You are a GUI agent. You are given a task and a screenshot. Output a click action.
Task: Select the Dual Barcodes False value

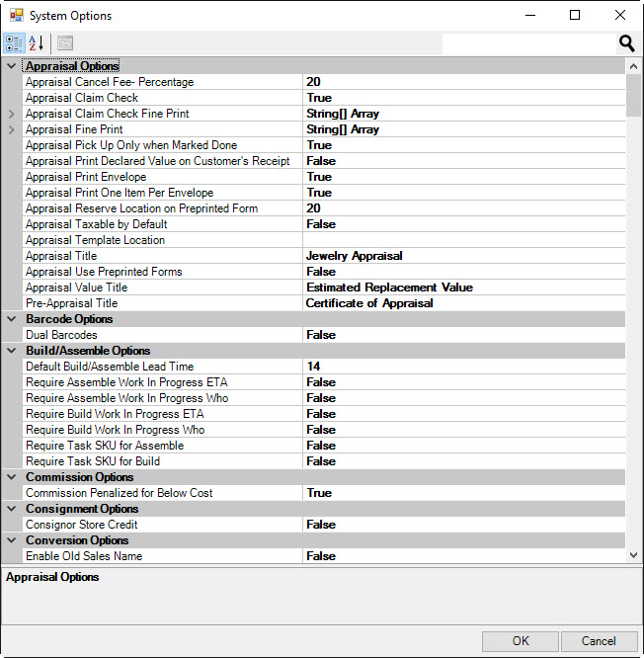tap(462, 335)
